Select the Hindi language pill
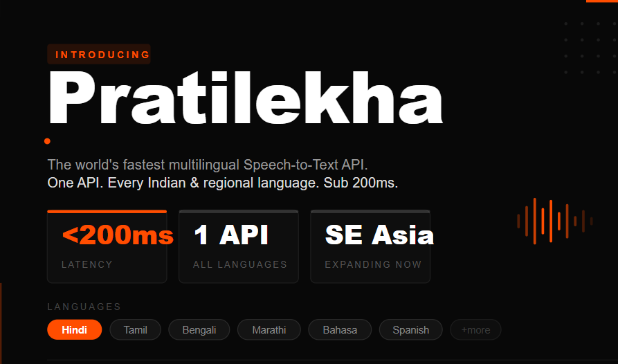This screenshot has height=364, width=618. [75, 329]
